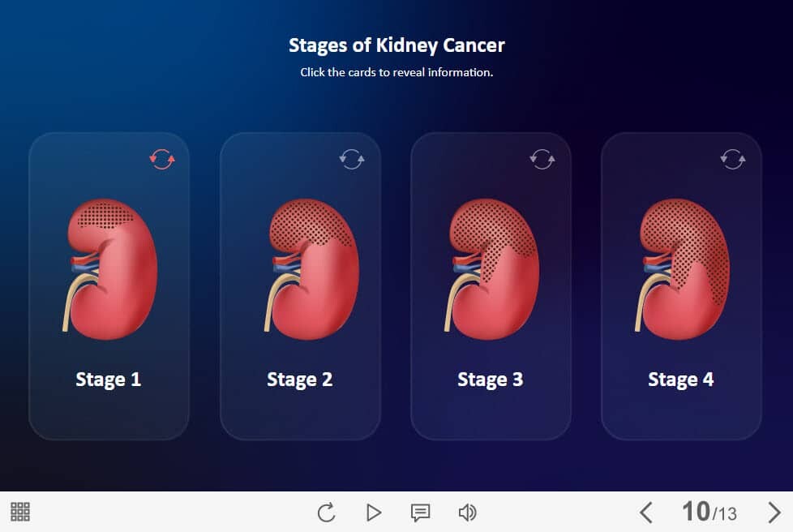Click the flip icon on Stage 3 card
The image size is (793, 532).
[x=542, y=159]
